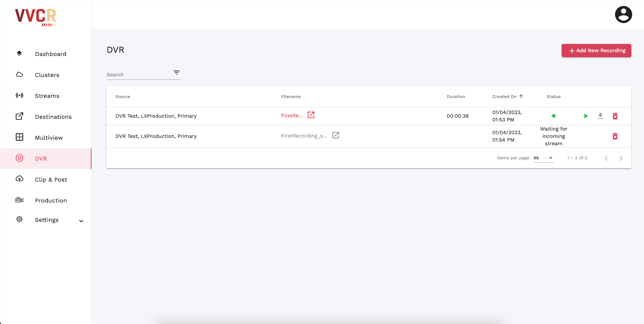Click Settings menu label

tap(47, 220)
